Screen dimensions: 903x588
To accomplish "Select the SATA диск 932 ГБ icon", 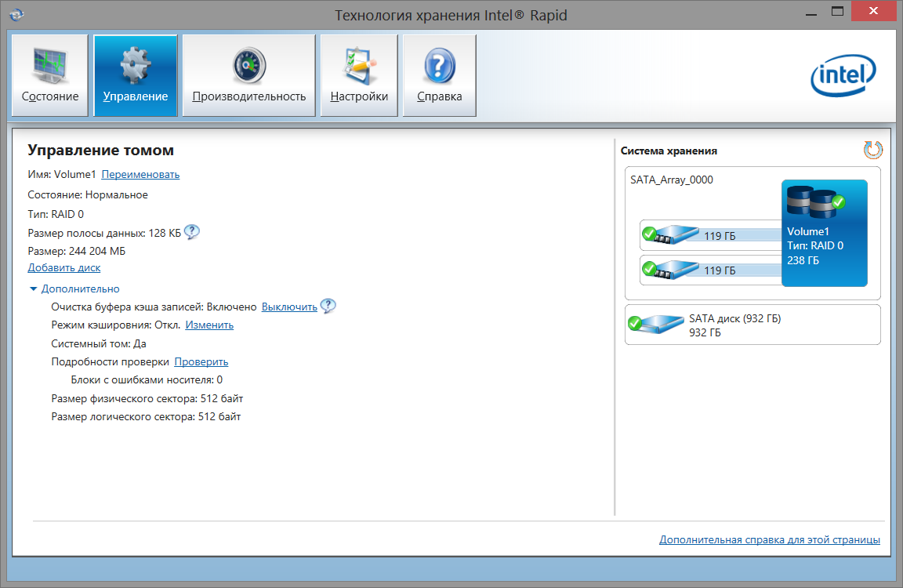I will [656, 325].
